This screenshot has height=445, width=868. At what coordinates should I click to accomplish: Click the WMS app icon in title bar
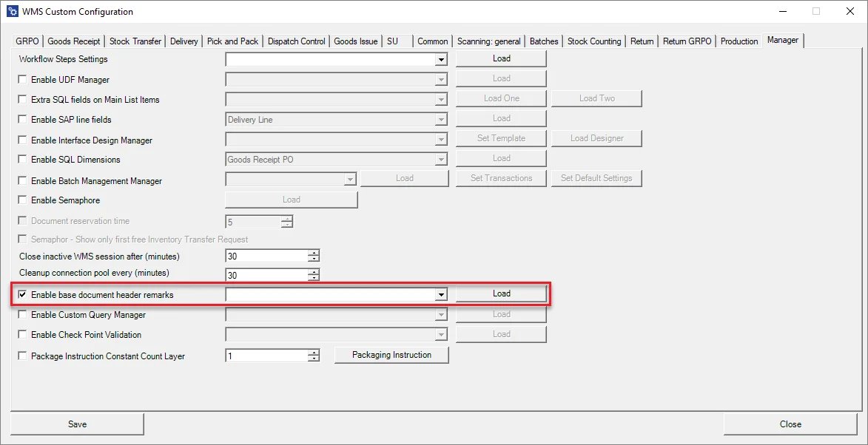coord(12,12)
